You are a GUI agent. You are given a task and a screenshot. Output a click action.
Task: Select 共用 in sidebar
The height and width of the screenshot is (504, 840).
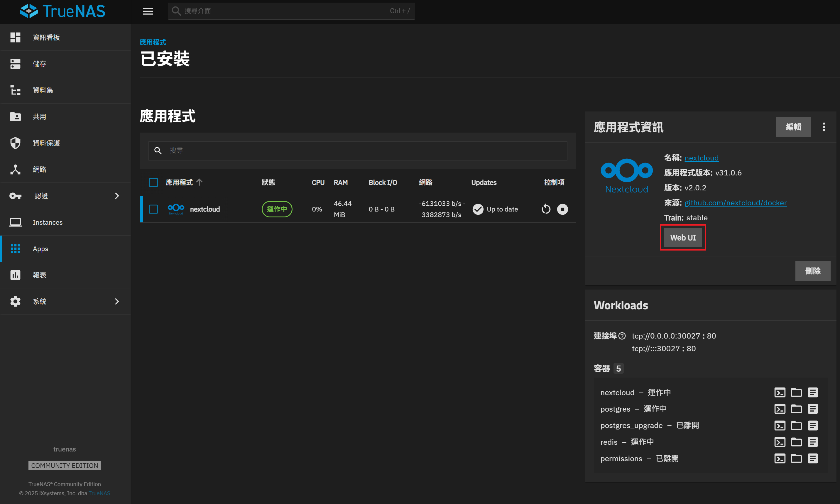tap(65, 116)
